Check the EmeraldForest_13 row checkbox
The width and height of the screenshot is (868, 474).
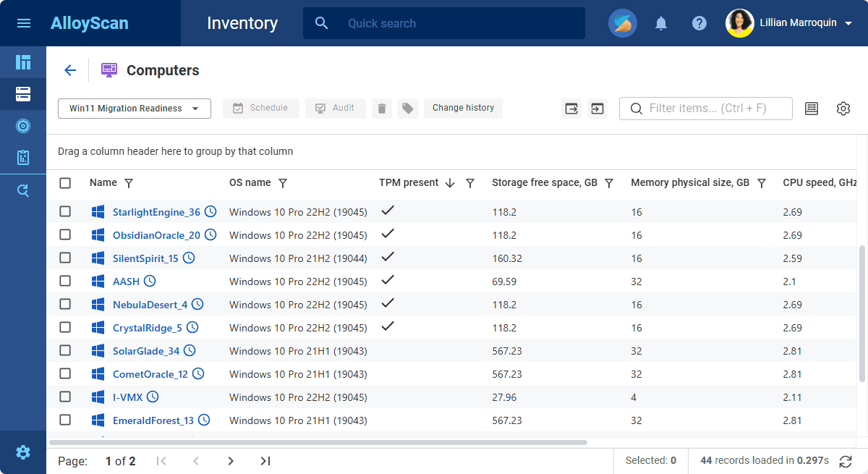click(65, 420)
